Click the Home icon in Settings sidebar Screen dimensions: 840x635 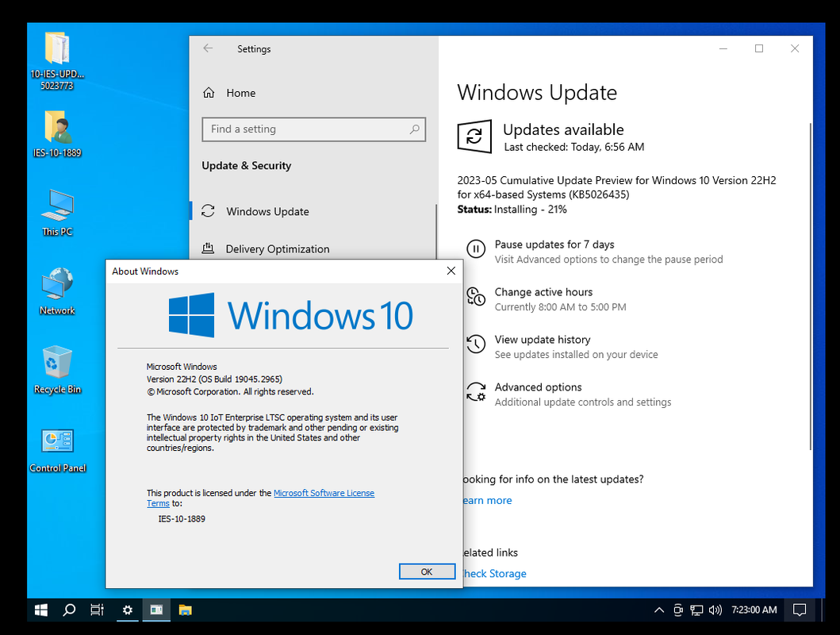click(x=209, y=93)
